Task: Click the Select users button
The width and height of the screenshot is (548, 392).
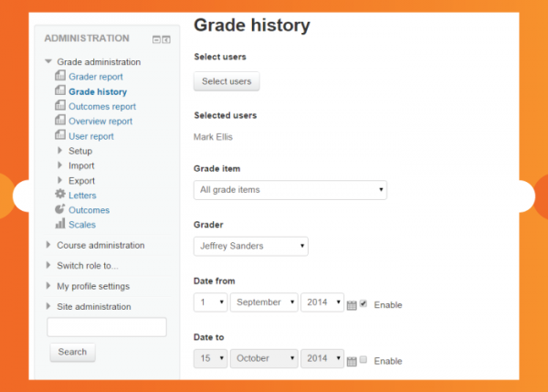Action: point(227,81)
